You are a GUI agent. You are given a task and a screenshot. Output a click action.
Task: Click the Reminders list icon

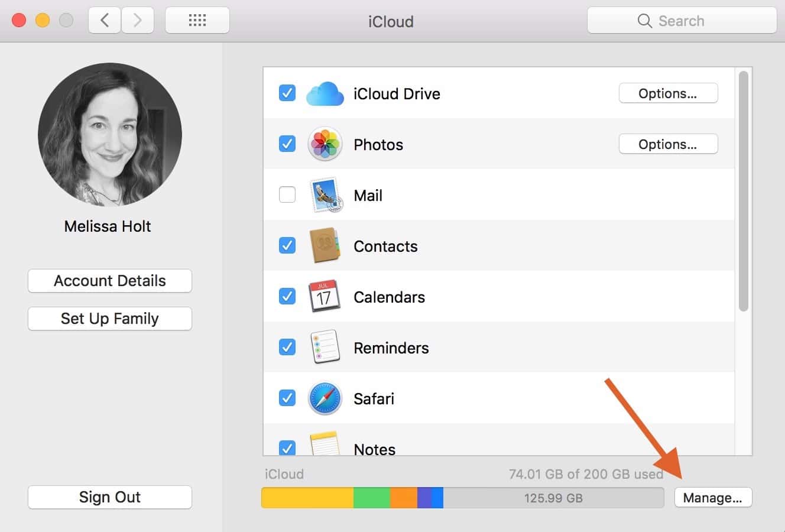(x=325, y=348)
